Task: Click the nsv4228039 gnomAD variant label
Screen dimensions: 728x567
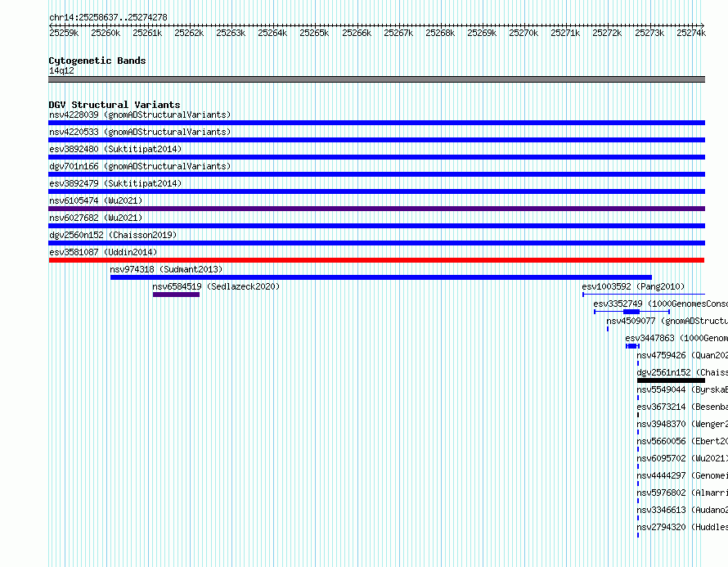Action: (x=140, y=115)
